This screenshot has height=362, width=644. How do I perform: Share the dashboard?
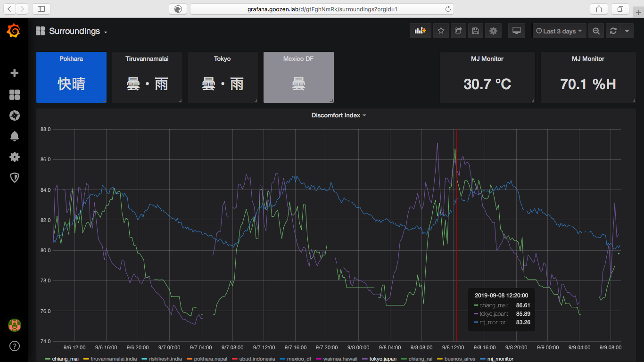coord(458,31)
